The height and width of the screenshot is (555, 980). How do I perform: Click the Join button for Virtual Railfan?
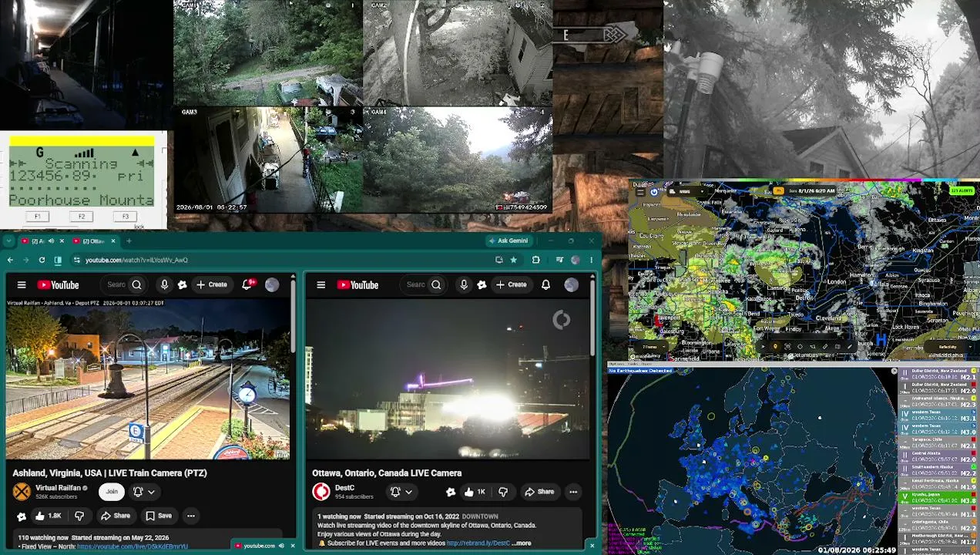(112, 491)
